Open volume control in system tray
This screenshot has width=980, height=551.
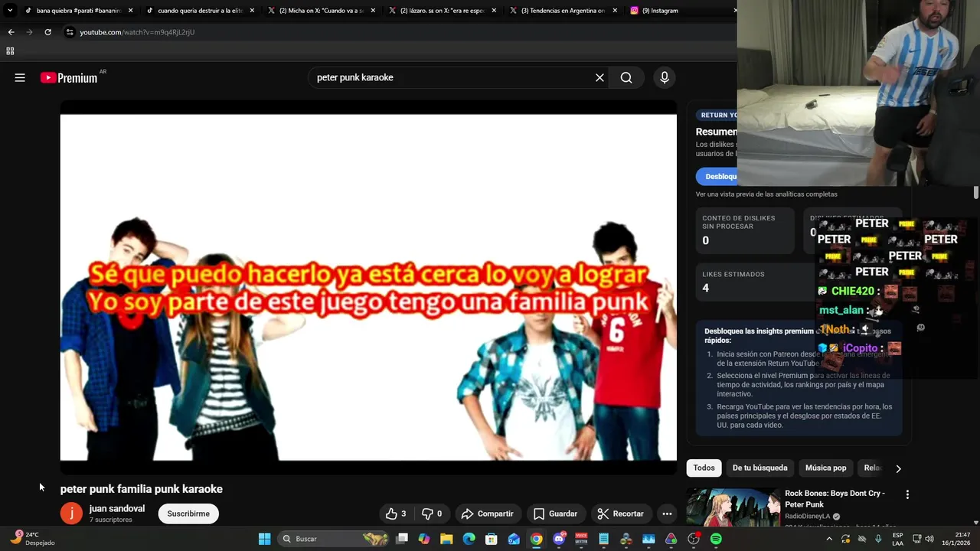point(929,539)
